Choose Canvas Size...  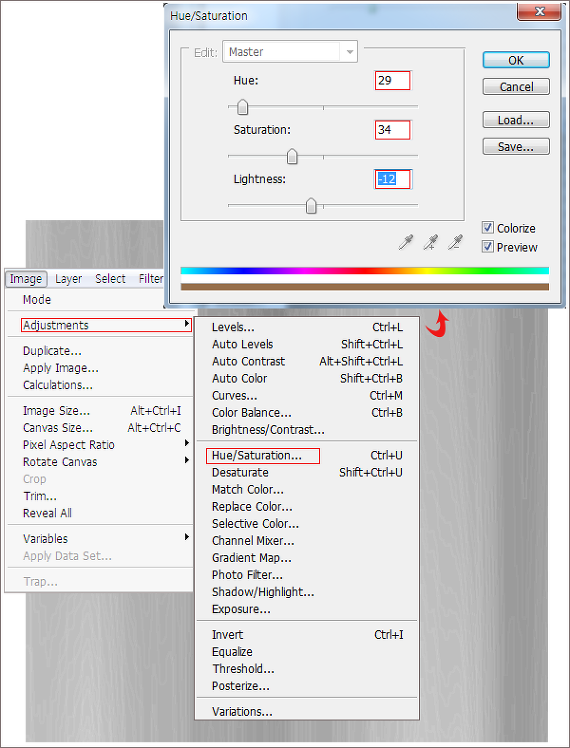100,428
